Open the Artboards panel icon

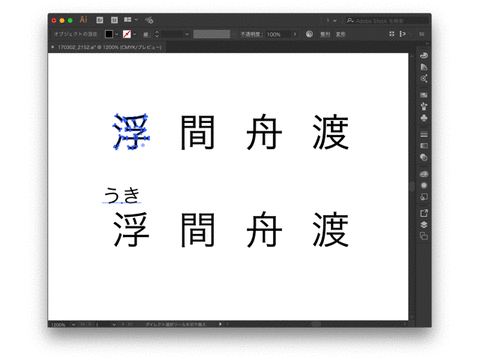tap(424, 236)
